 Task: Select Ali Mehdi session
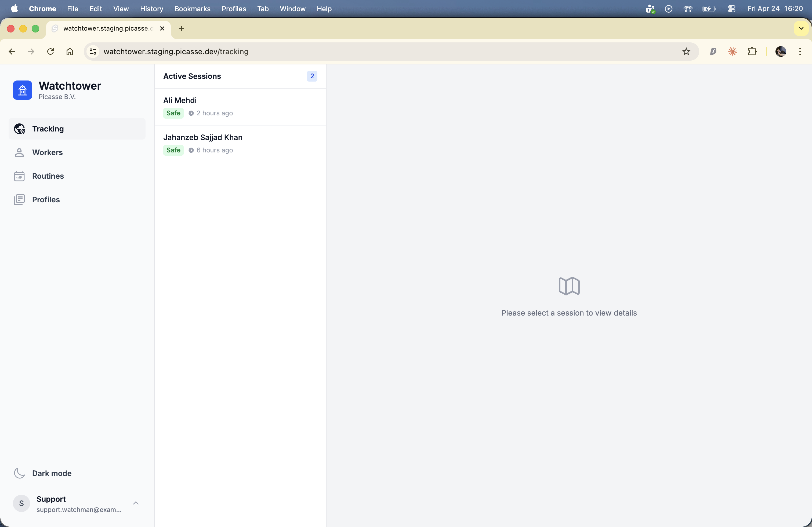tap(240, 107)
